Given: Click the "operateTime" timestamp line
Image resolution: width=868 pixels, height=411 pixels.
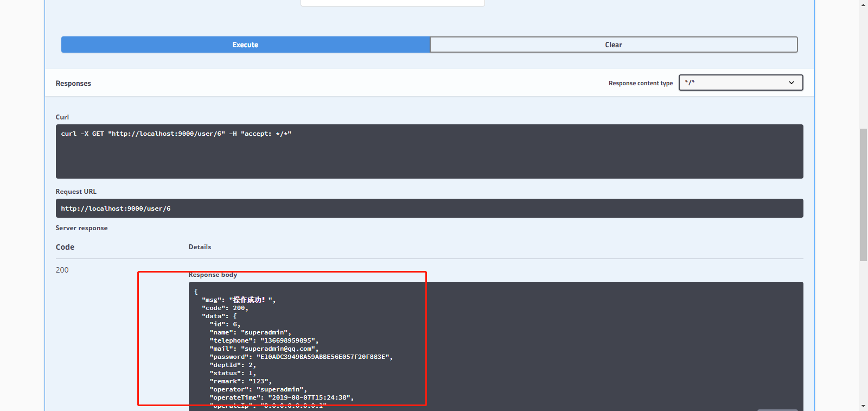Looking at the screenshot, I should 282,397.
